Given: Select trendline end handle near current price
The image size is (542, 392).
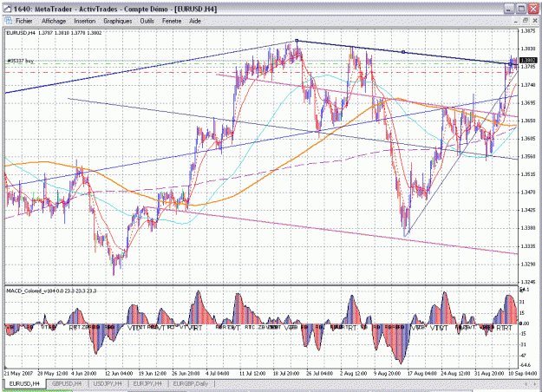Looking at the screenshot, I should (510, 64).
